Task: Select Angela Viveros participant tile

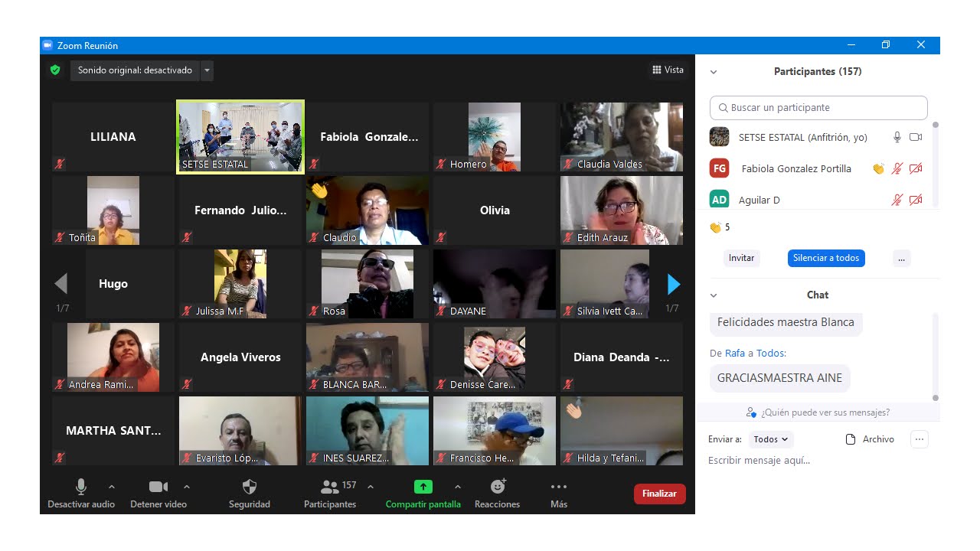Action: point(240,357)
